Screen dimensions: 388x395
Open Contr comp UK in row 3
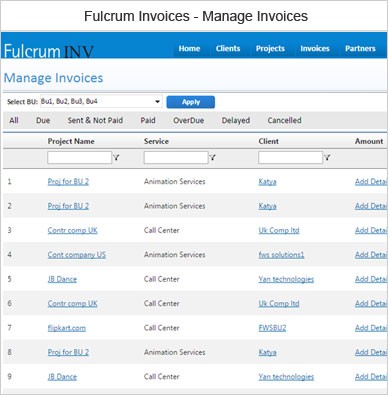tap(73, 230)
